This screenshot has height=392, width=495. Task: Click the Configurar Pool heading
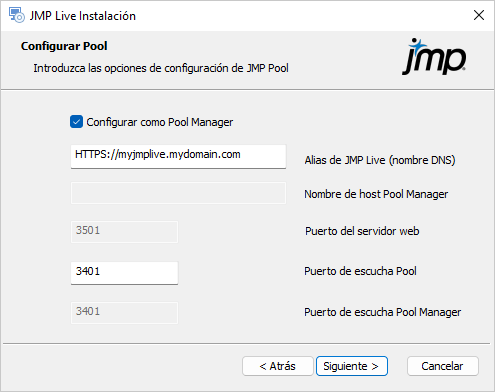tap(64, 46)
